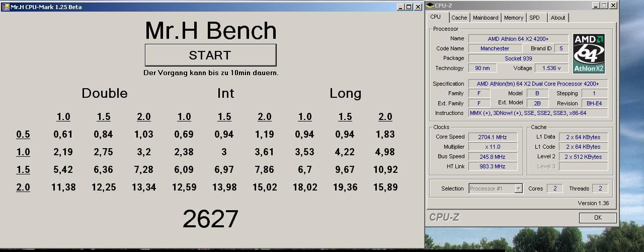Click the result value 4,98
Image resolution: width=644 pixels, height=252 pixels.
(x=385, y=152)
